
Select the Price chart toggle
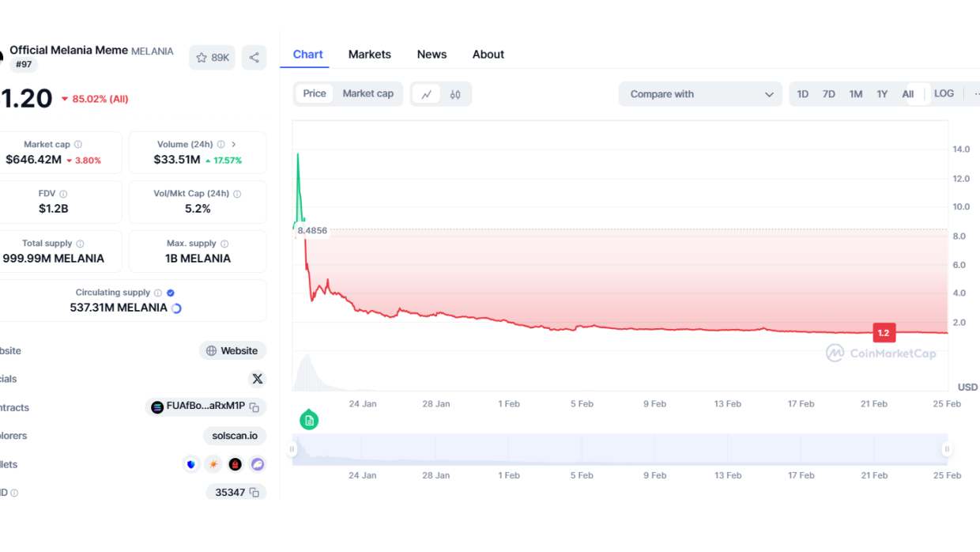(315, 93)
